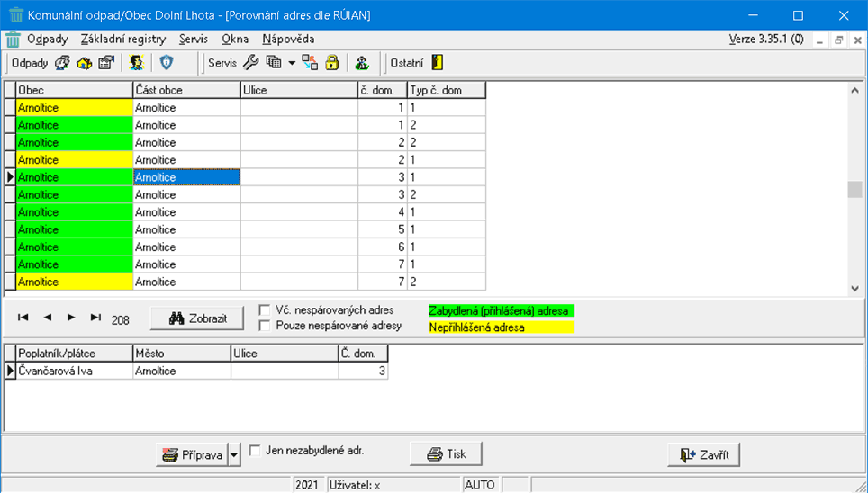Click the green 'Zabydlená adresa' legend swatch
868x493 pixels.
tap(501, 310)
